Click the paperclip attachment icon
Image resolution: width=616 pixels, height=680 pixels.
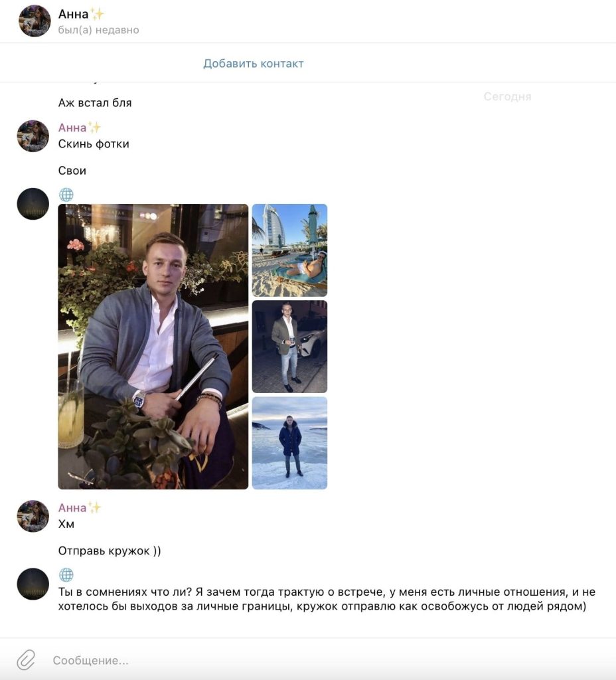tap(26, 659)
